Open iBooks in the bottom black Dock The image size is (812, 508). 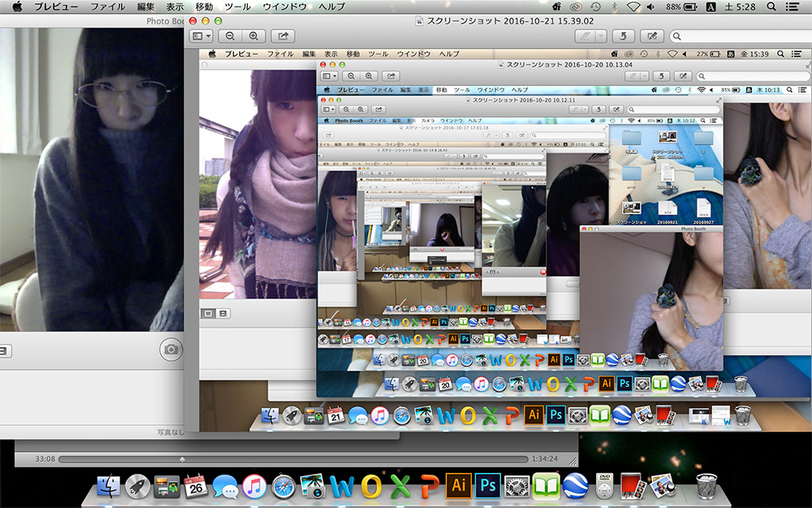point(546,487)
